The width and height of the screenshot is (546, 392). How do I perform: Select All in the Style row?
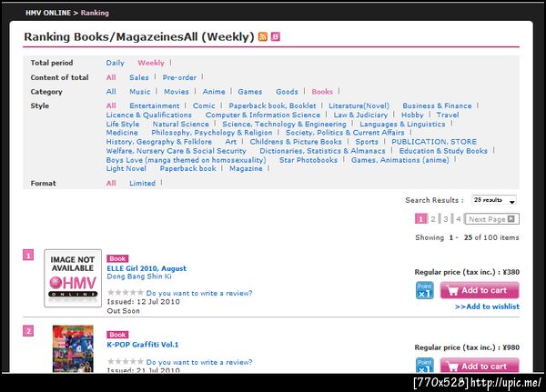[x=111, y=106]
